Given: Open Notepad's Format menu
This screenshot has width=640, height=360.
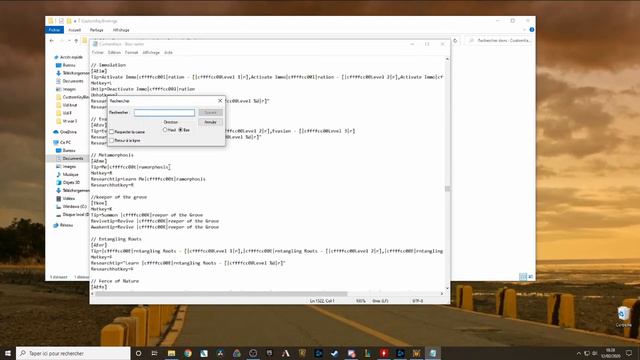Looking at the screenshot, I should [131, 52].
